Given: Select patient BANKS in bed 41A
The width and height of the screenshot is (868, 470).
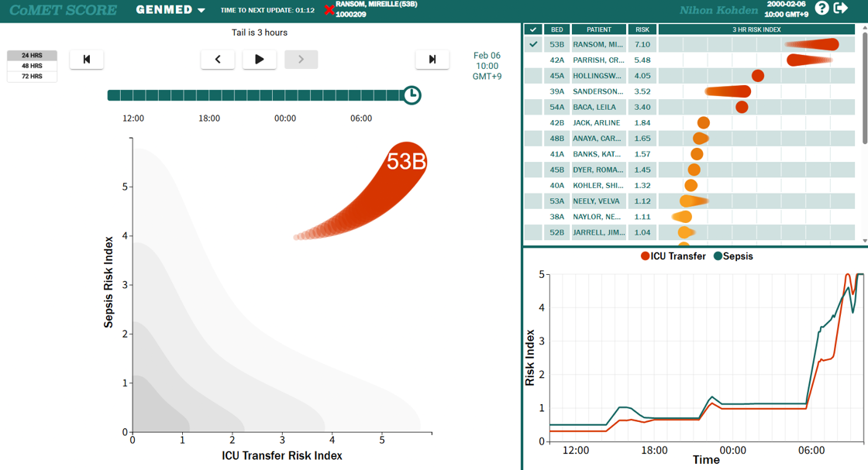Looking at the screenshot, I should tap(689, 154).
